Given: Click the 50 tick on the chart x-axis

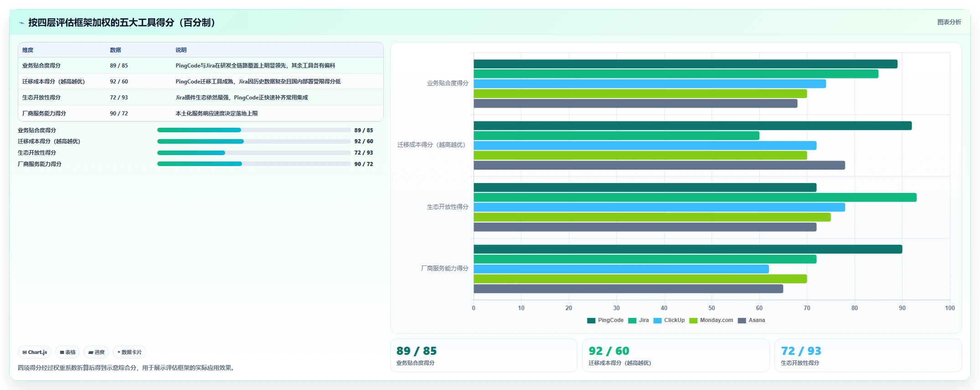Looking at the screenshot, I should pos(712,308).
